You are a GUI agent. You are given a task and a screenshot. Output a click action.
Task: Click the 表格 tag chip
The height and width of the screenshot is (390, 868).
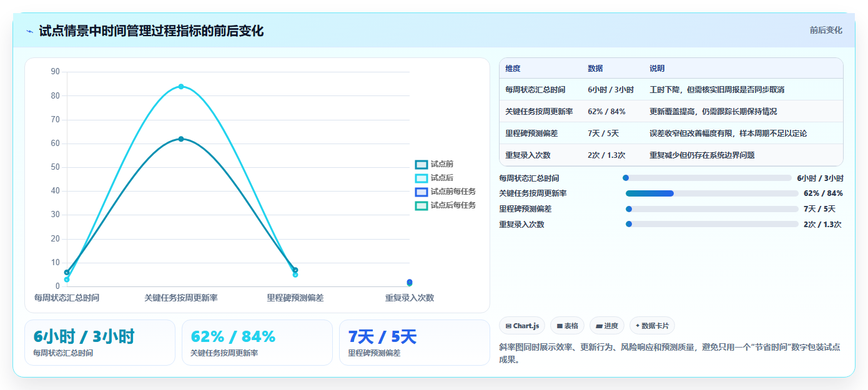click(x=567, y=326)
